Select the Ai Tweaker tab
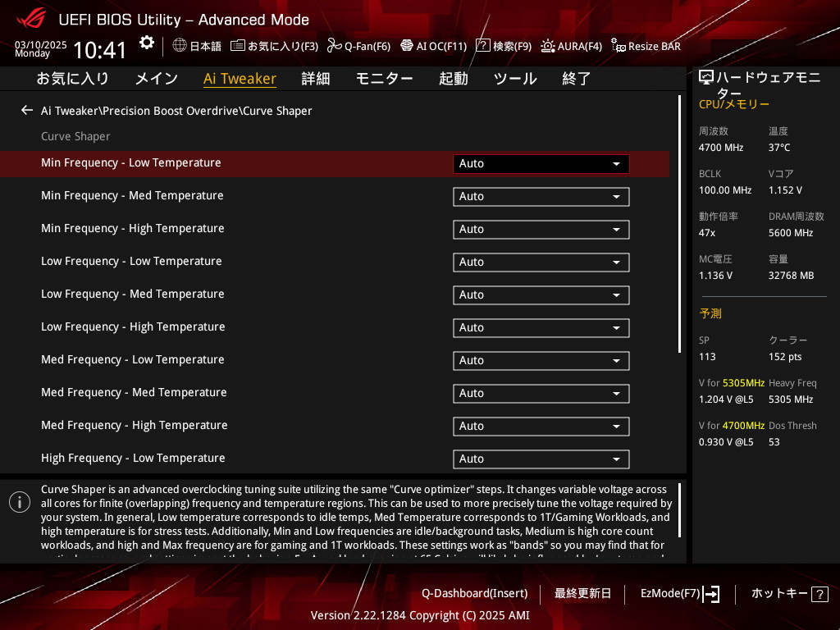The height and width of the screenshot is (630, 840). coord(240,78)
